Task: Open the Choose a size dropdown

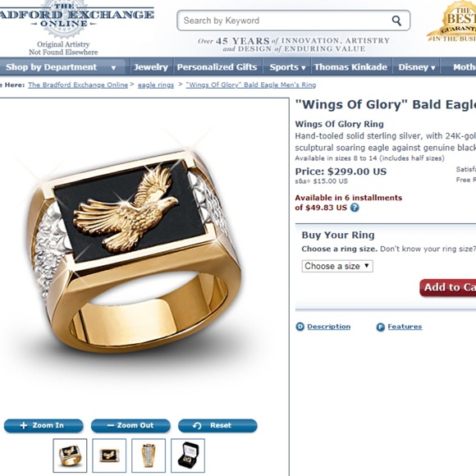Action: pyautogui.click(x=337, y=266)
